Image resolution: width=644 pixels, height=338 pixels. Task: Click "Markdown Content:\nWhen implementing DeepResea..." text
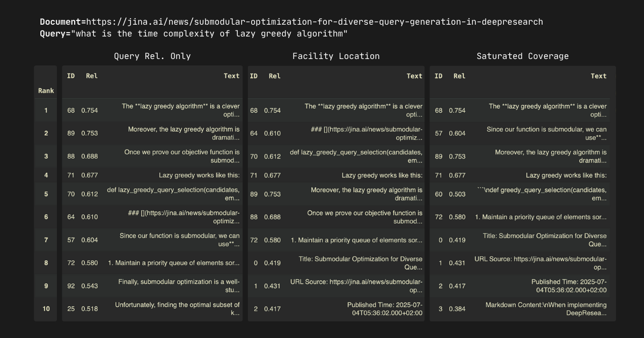tap(546, 308)
